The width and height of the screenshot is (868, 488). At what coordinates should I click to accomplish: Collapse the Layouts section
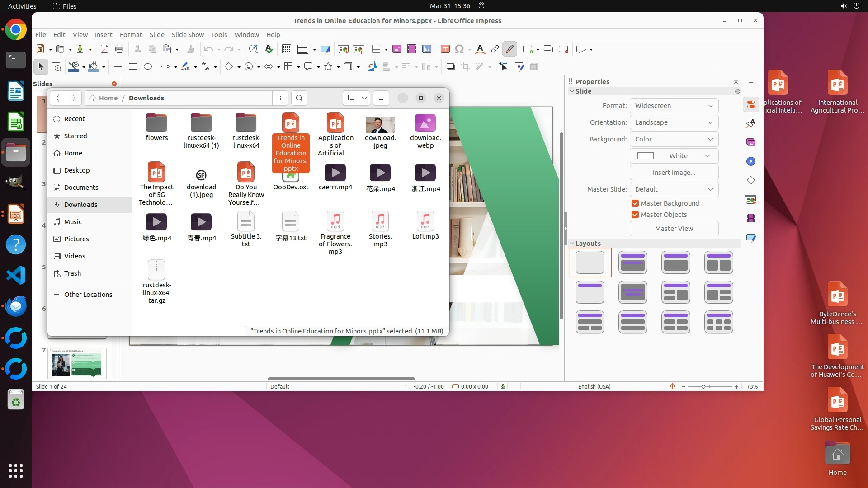[x=572, y=244]
